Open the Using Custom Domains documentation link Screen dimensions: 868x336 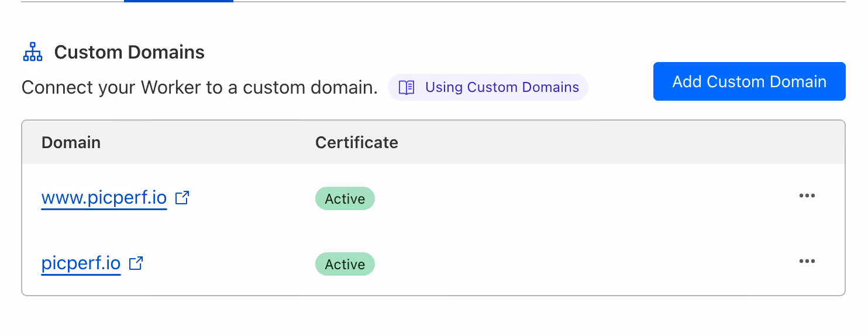(x=488, y=87)
